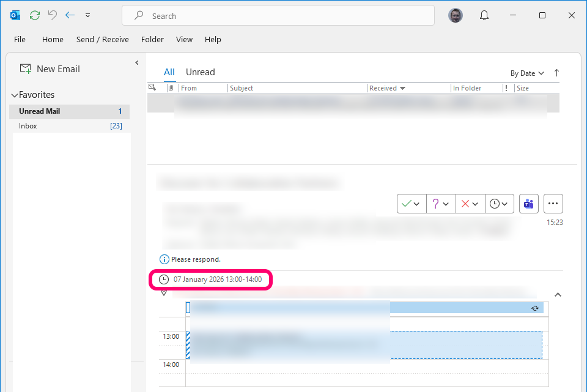Open Customize Quick Access Toolbar dropdown
587x392 pixels.
pos(87,15)
